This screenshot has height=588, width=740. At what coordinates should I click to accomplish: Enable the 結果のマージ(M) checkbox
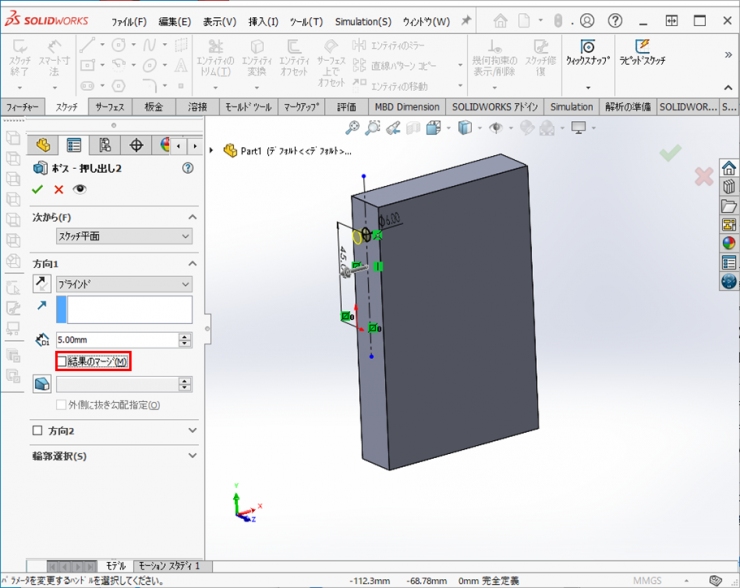(62, 361)
